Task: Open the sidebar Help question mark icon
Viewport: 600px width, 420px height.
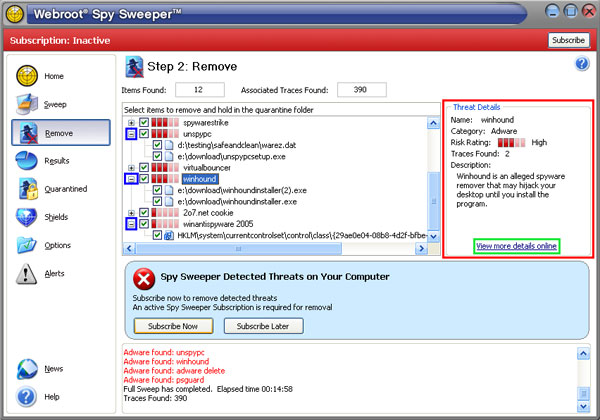Action: [26, 397]
